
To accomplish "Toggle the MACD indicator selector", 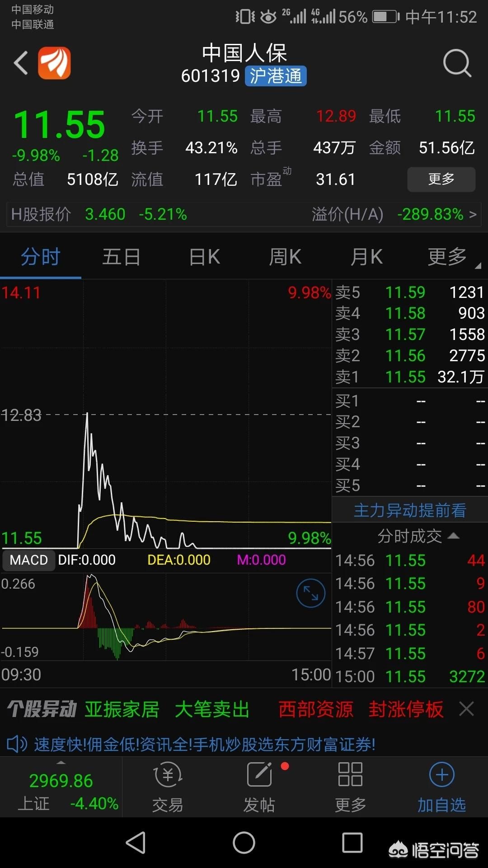I will [x=29, y=560].
